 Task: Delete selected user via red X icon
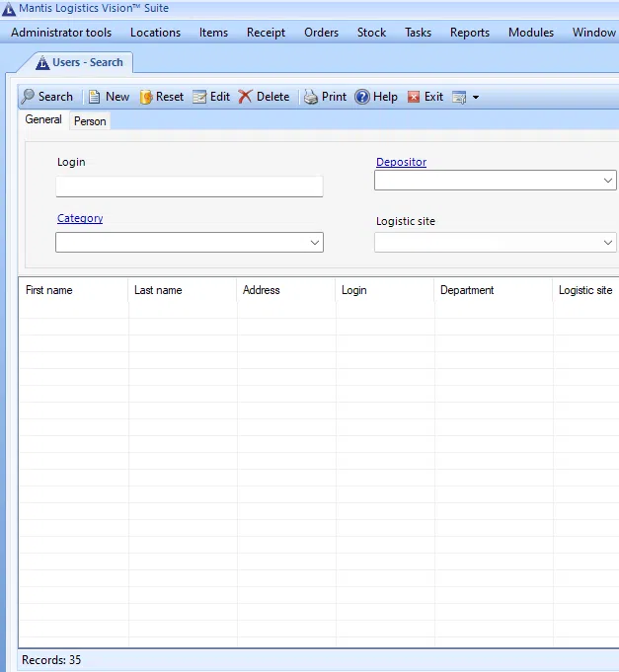click(246, 97)
